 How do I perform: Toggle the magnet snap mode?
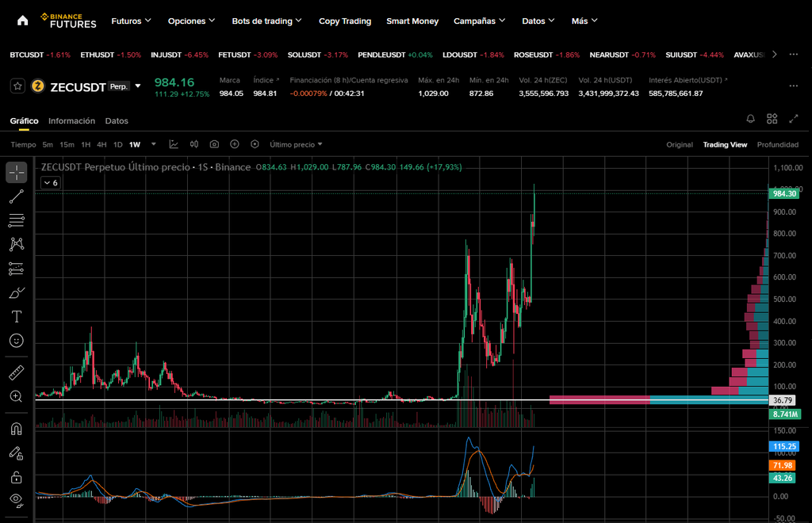click(x=17, y=429)
